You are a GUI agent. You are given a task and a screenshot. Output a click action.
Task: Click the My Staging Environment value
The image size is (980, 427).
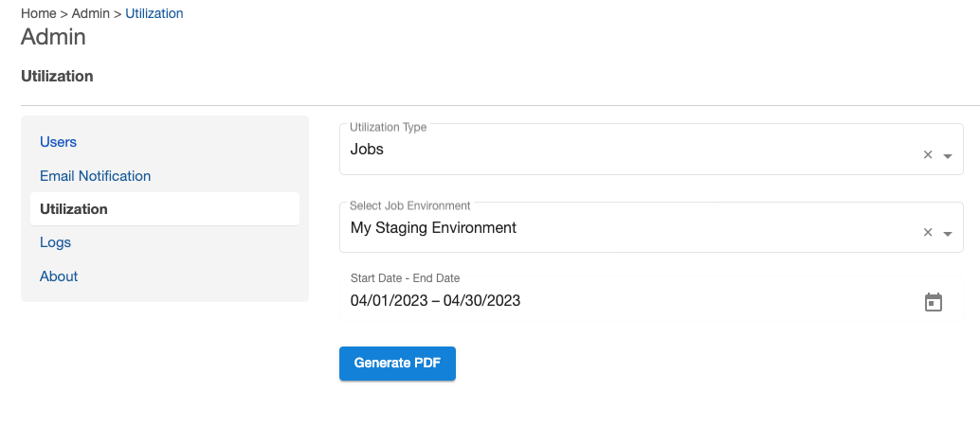point(433,228)
